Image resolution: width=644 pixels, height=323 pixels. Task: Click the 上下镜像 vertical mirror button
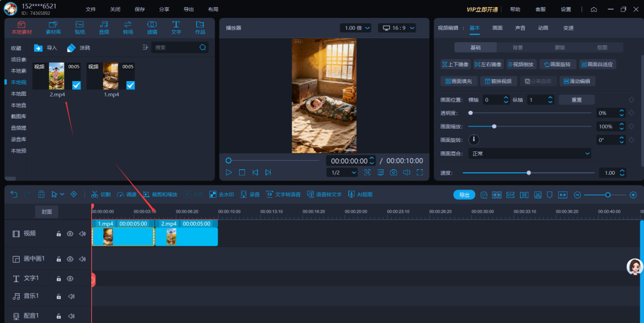tap(456, 64)
